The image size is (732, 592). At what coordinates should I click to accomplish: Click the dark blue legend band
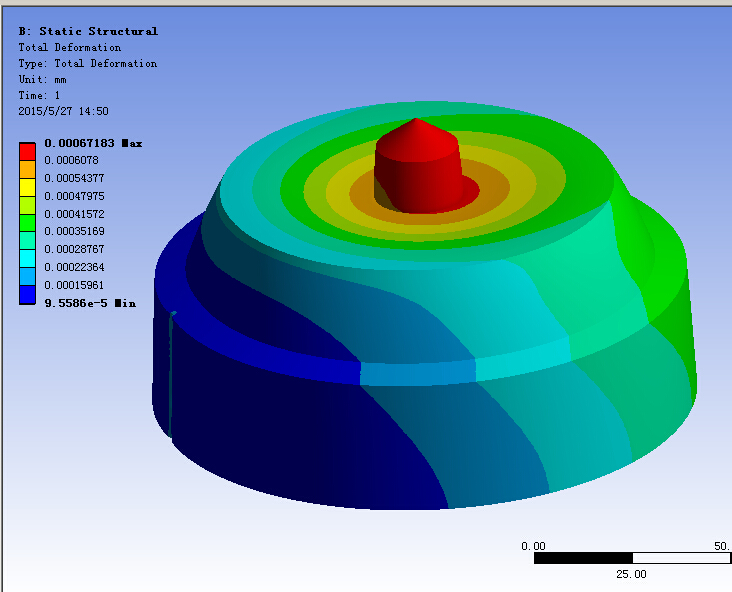coord(28,295)
